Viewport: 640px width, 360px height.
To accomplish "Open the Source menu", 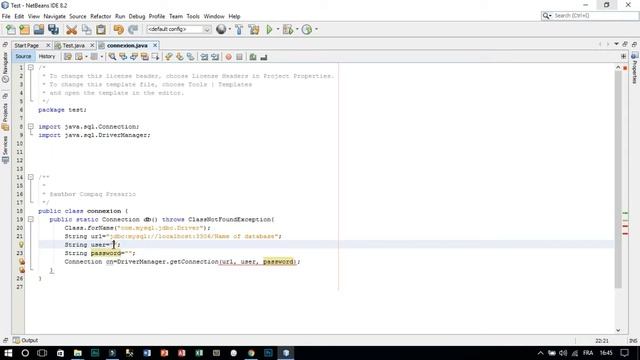I will click(78, 16).
